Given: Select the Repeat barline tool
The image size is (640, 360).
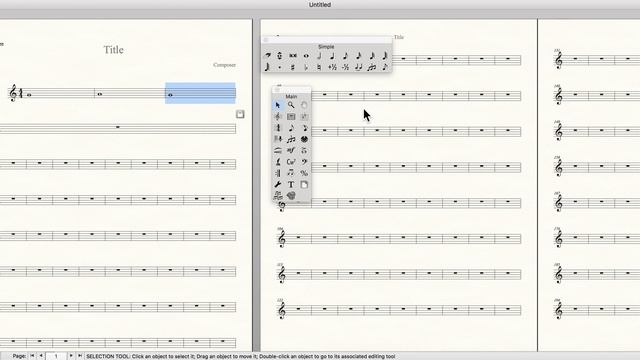Looking at the screenshot, I should point(278,173).
